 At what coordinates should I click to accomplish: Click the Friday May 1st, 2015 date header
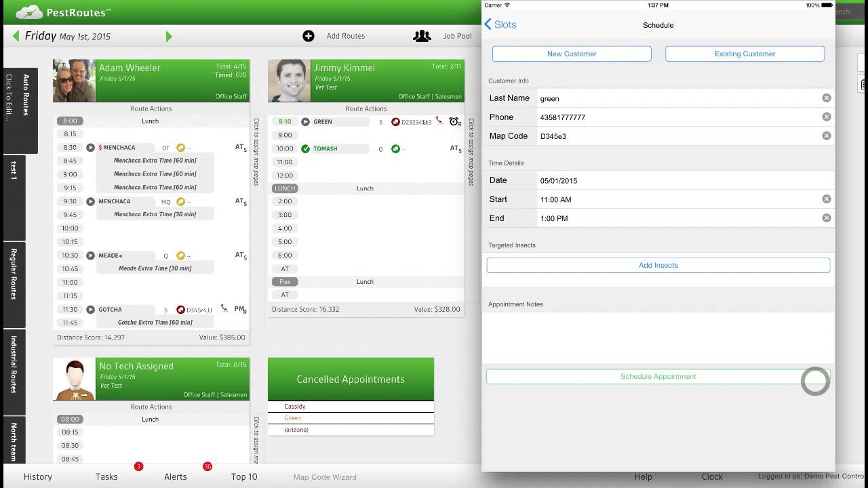pos(68,36)
